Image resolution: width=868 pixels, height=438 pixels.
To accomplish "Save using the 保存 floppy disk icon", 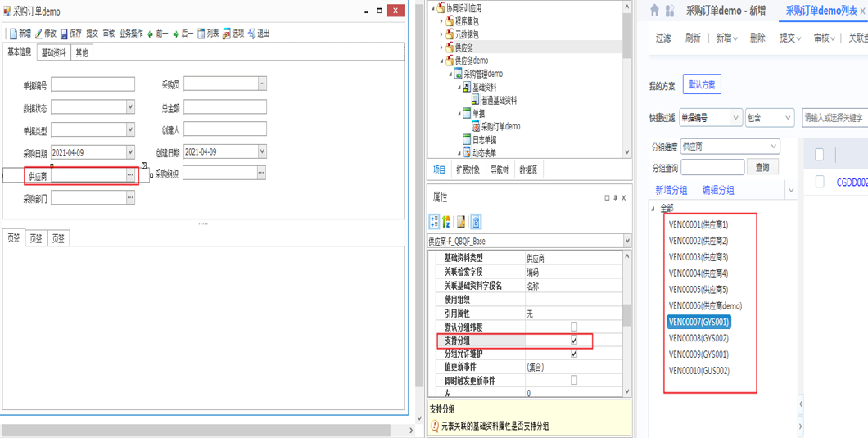I will point(64,34).
